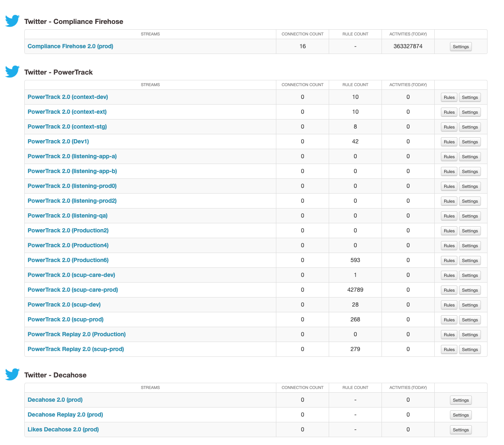The height and width of the screenshot is (445, 504).
Task: Open Settings for PowerTrack 2.0 (listening-prod2)
Action: (x=470, y=201)
